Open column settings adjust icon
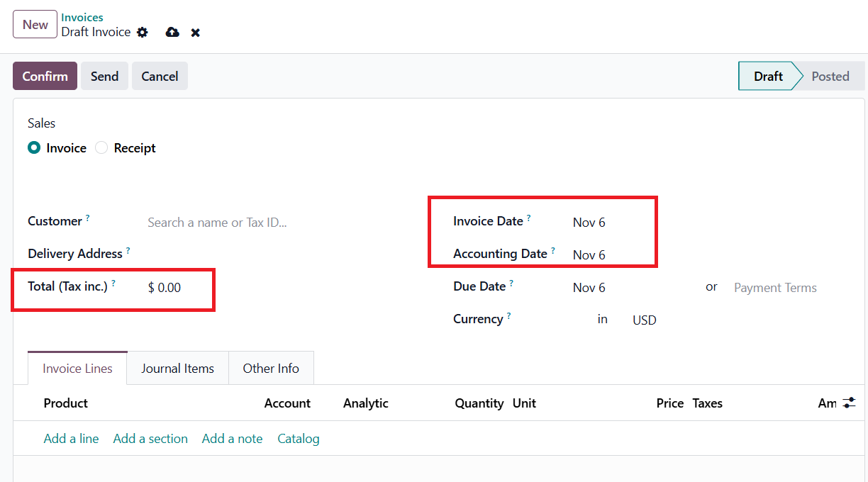Image resolution: width=868 pixels, height=482 pixels. 849,403
